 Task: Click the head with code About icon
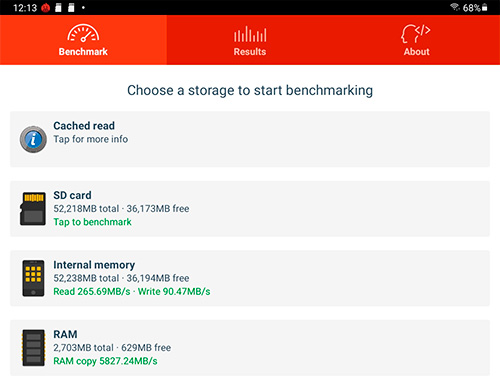416,33
